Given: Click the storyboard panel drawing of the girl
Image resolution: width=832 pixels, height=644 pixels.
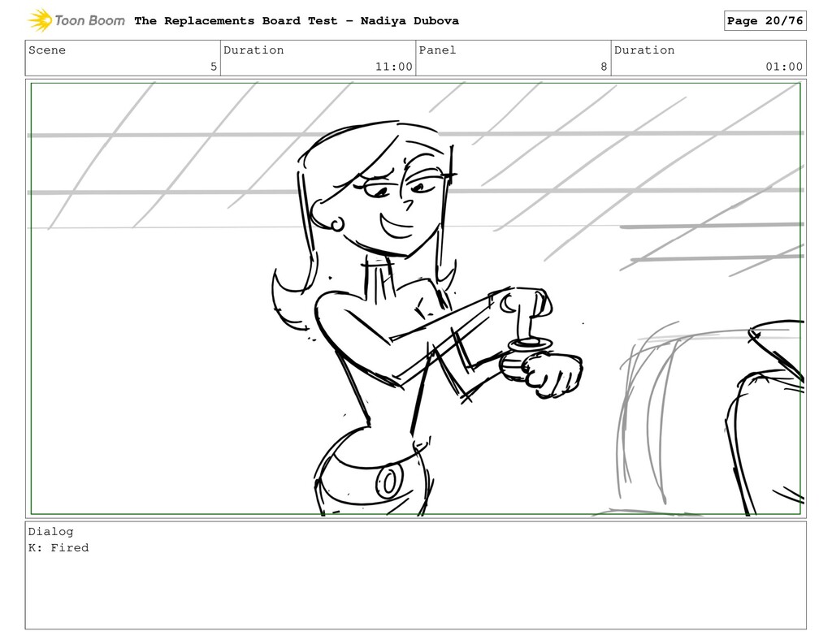Looking at the screenshot, I should [415, 299].
